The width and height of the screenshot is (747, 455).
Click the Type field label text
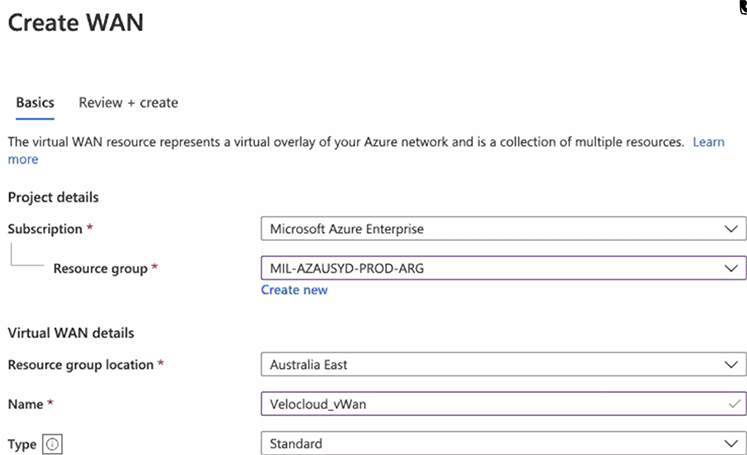pyautogui.click(x=22, y=444)
